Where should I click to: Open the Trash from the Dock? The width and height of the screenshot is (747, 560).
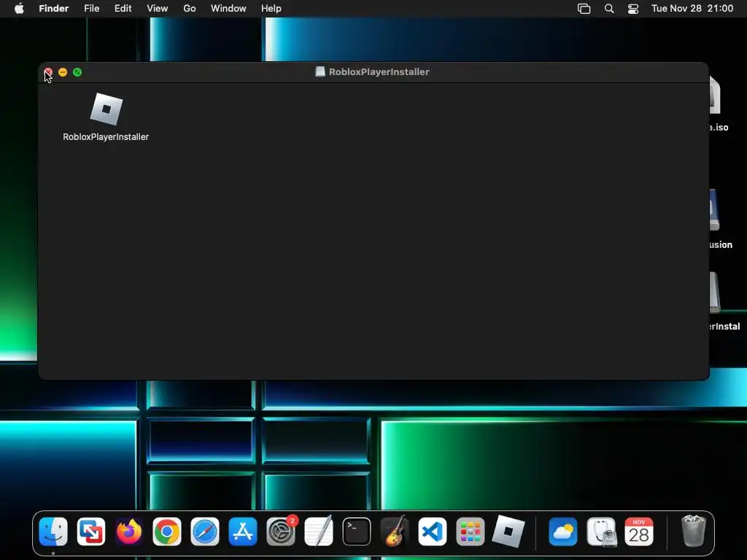(x=694, y=531)
